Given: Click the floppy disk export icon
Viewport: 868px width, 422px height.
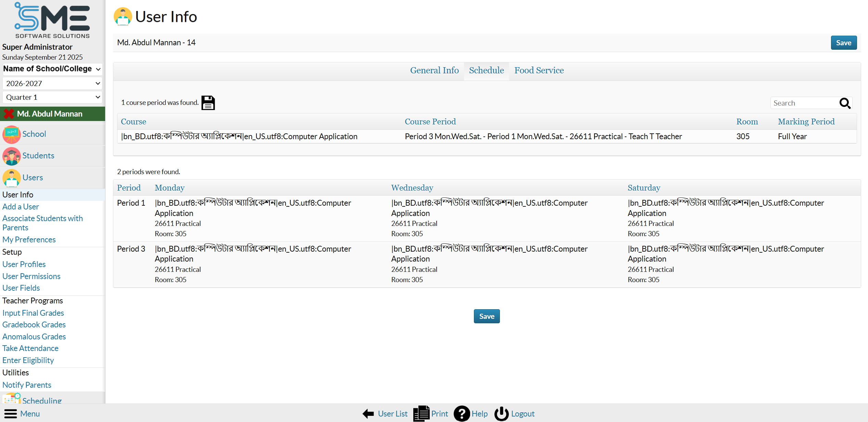Looking at the screenshot, I should coord(208,103).
